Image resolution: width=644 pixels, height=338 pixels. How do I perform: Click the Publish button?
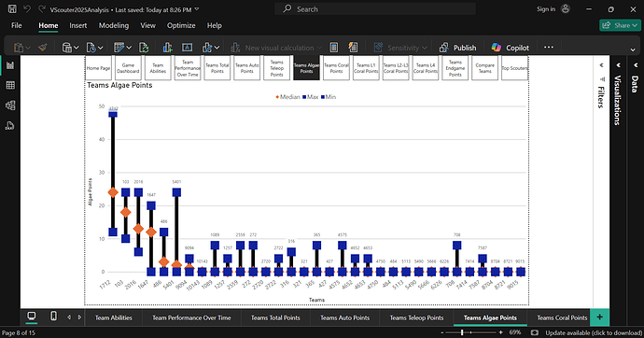pos(457,48)
